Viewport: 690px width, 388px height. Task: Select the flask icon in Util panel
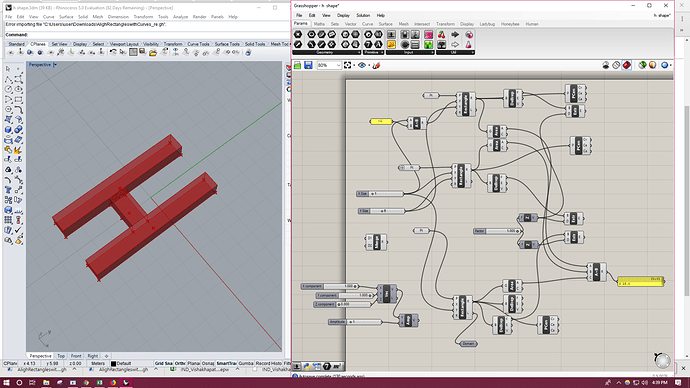coord(469,44)
